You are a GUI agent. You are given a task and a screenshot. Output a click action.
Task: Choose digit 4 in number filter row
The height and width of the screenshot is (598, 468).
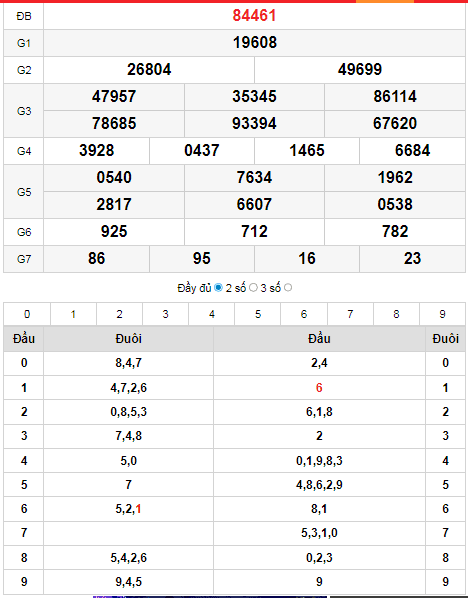212,314
